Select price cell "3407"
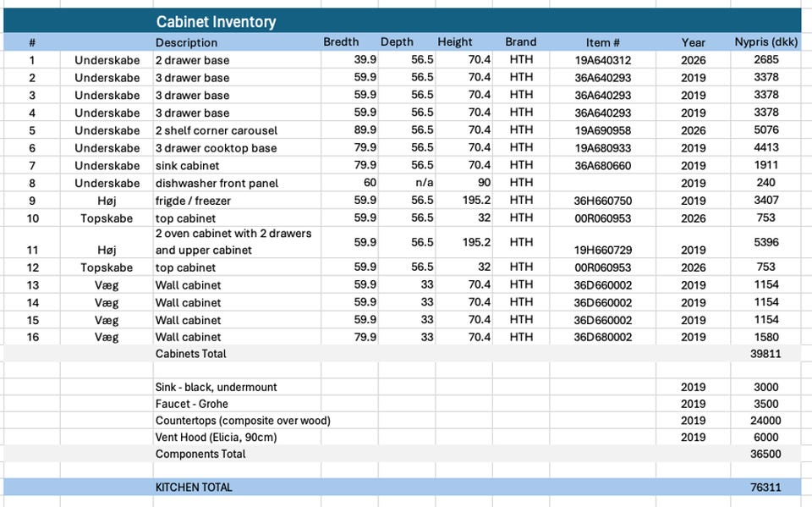812x507 pixels. coord(766,201)
